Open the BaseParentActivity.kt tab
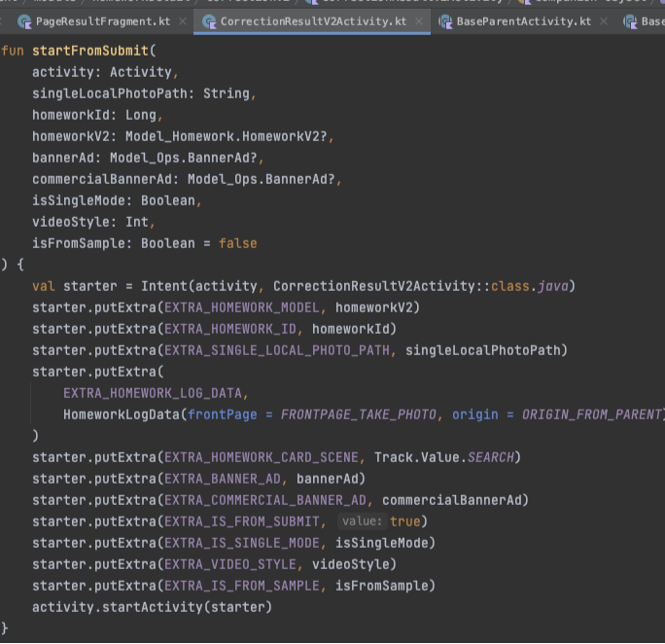Viewport: 665px width, 644px height. 523,21
